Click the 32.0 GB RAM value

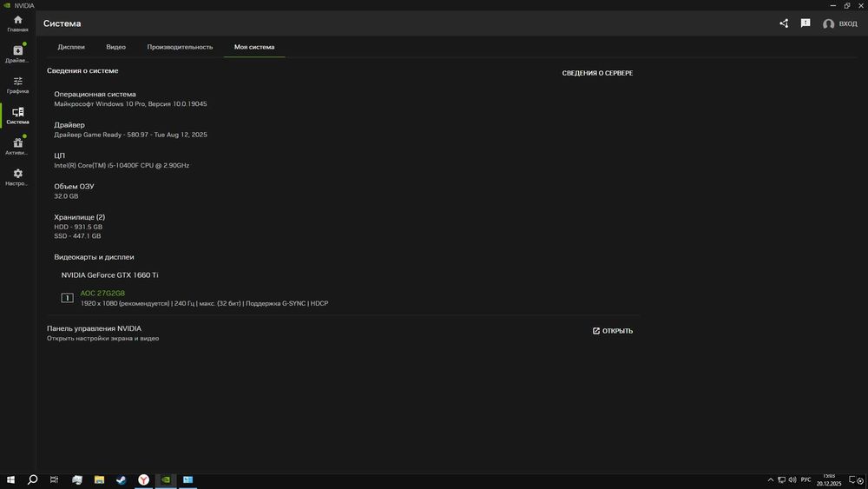tap(66, 196)
